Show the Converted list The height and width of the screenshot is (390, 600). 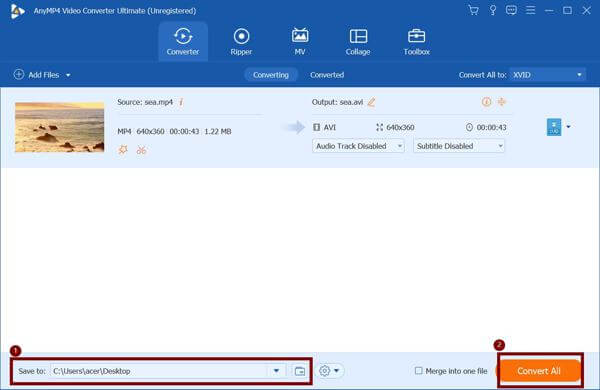(327, 75)
